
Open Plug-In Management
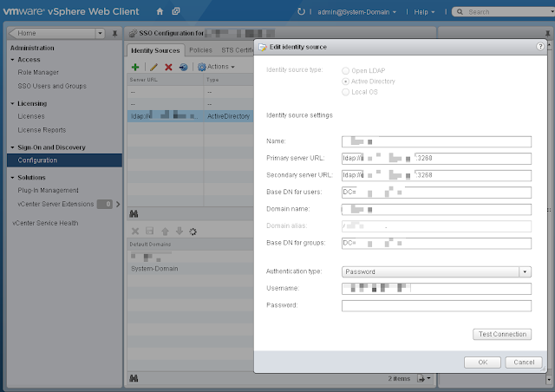(x=49, y=190)
